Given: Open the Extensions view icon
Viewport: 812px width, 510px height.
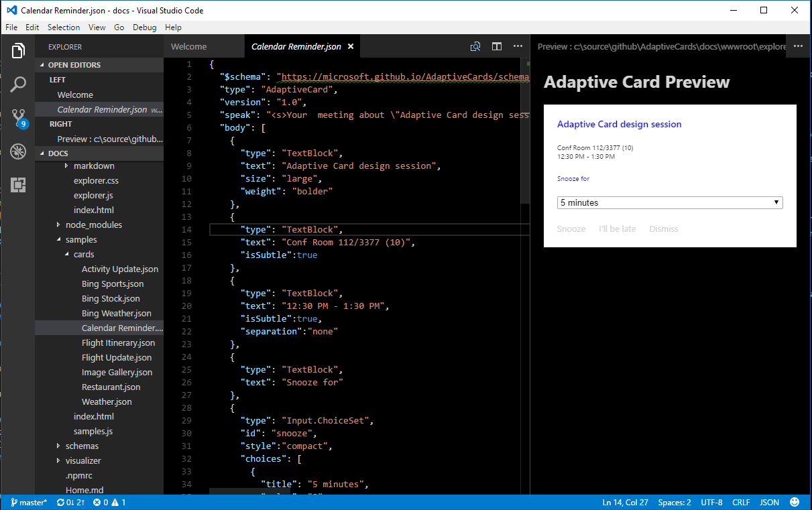Looking at the screenshot, I should click(18, 185).
